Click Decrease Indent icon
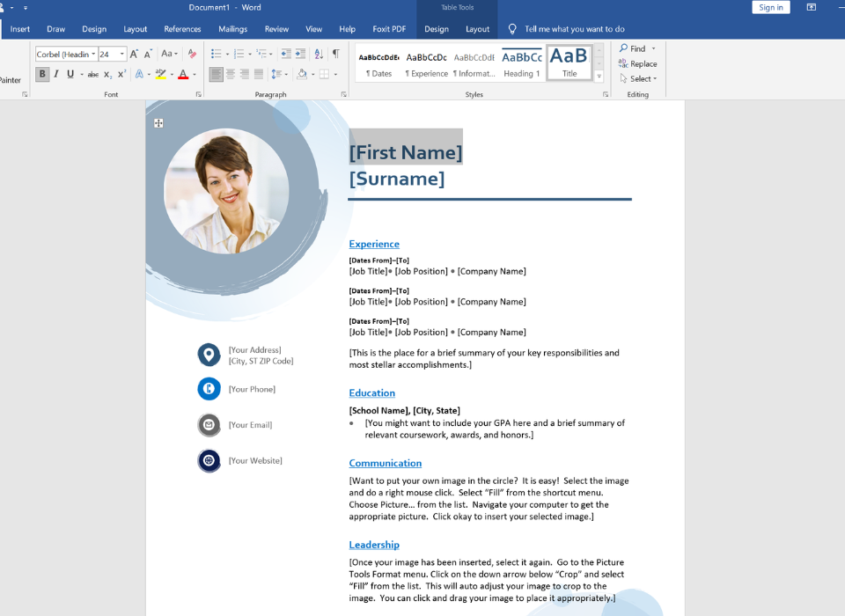Screen dimensions: 845x616 (286, 54)
